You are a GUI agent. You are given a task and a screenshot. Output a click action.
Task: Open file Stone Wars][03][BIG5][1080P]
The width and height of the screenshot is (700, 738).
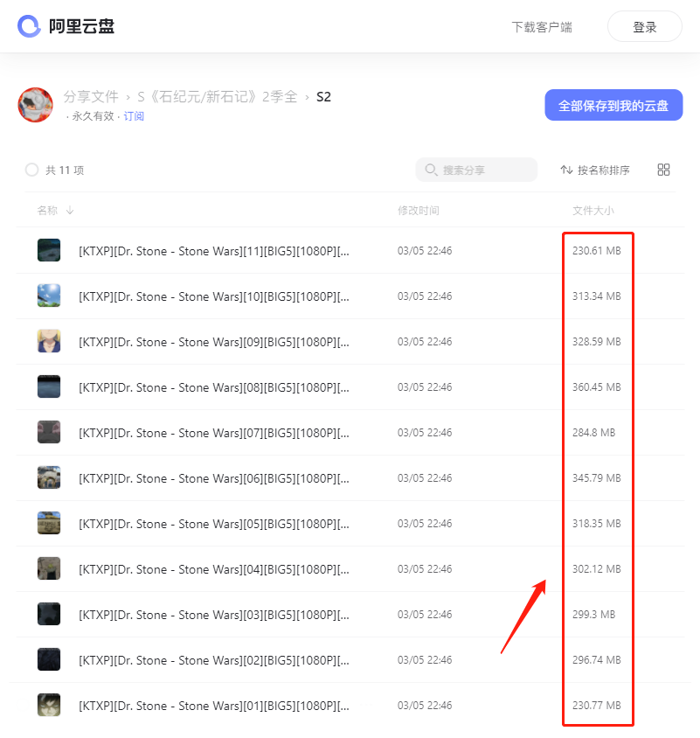(214, 615)
